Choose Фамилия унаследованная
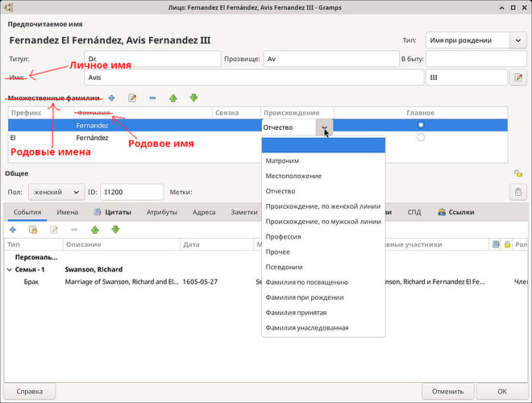This screenshot has width=532, height=403. pyautogui.click(x=323, y=328)
